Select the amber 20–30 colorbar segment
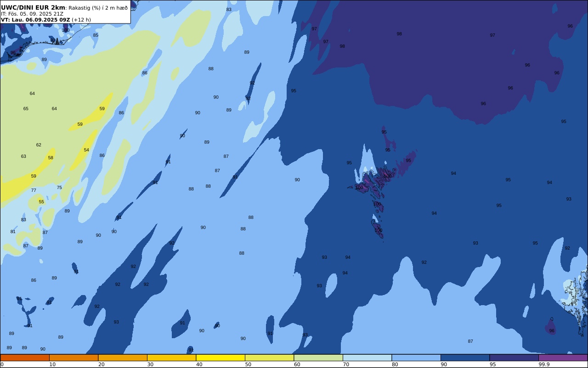Image resolution: width=588 pixels, height=368 pixels. click(123, 357)
